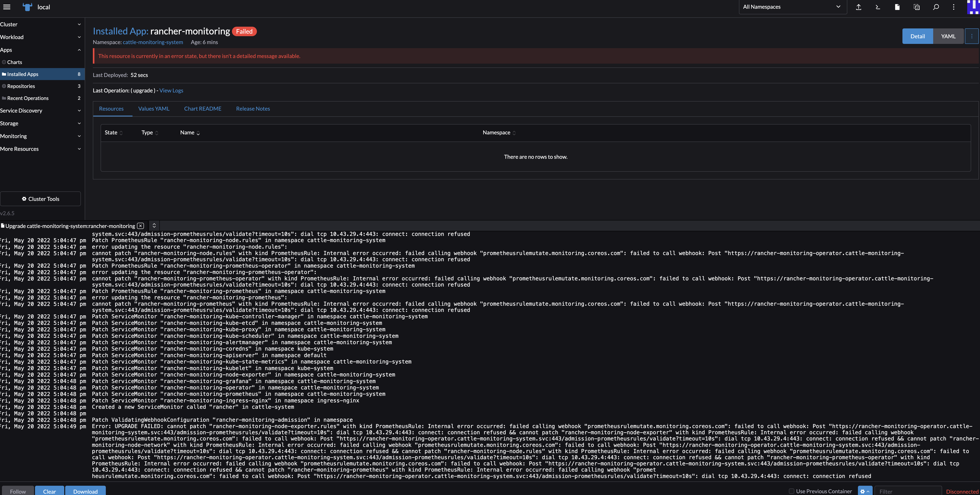Click the Charts sidebar item
This screenshot has height=495, width=980.
[x=42, y=62]
